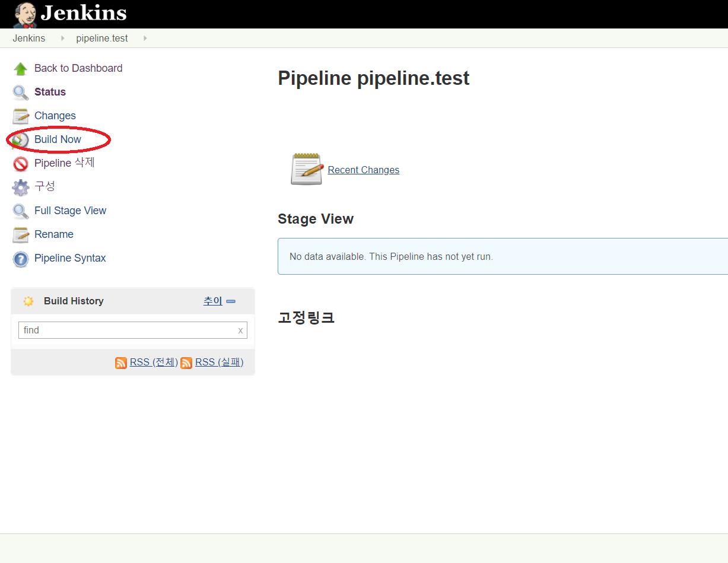The height and width of the screenshot is (563, 728).
Task: Click the Recent Changes notepad icon
Action: [x=307, y=169]
